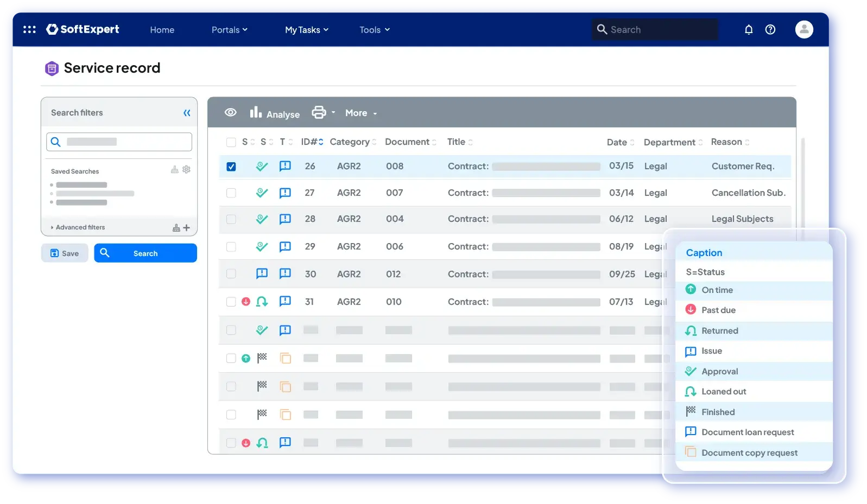Click the Loaned out caption entry
The image size is (867, 504).
point(754,391)
